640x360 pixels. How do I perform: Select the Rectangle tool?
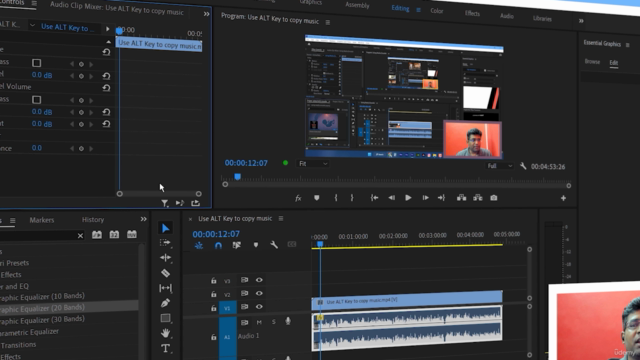[165, 318]
